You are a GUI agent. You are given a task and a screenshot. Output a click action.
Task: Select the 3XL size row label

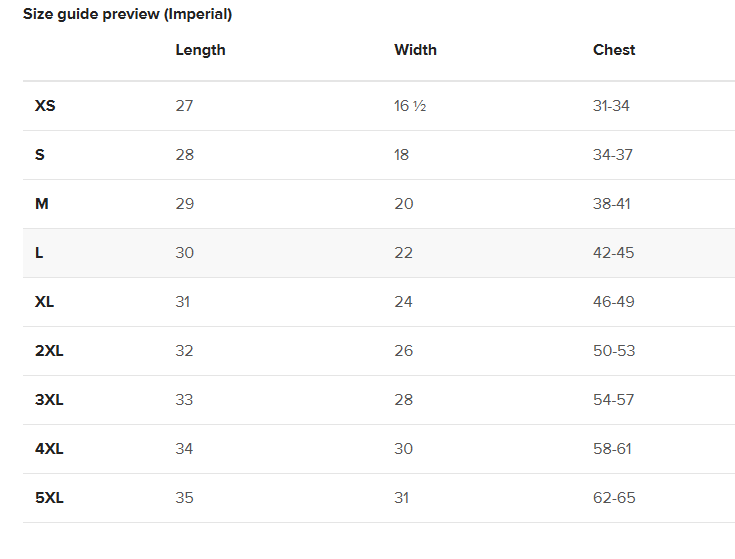click(49, 400)
